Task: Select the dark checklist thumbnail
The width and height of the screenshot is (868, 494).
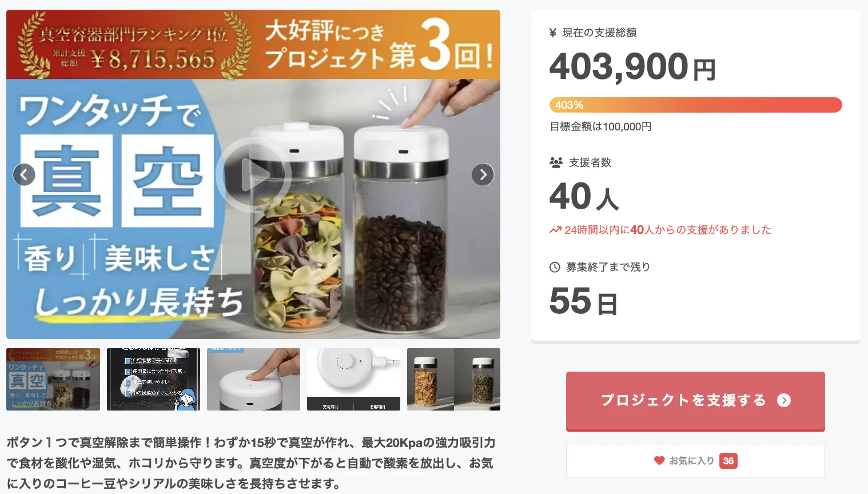Action: coord(153,379)
